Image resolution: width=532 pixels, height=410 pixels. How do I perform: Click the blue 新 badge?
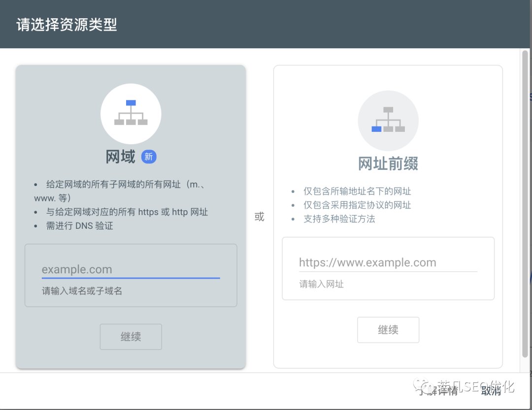[149, 157]
